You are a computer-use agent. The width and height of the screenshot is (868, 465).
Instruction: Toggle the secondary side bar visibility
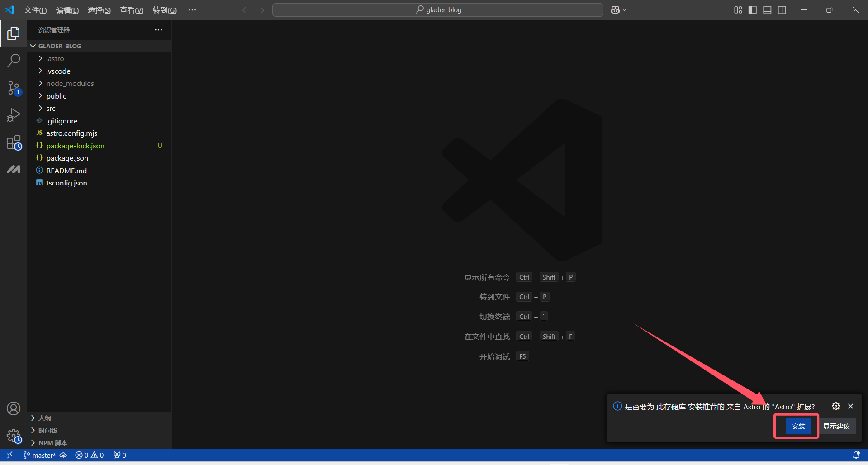(x=782, y=10)
